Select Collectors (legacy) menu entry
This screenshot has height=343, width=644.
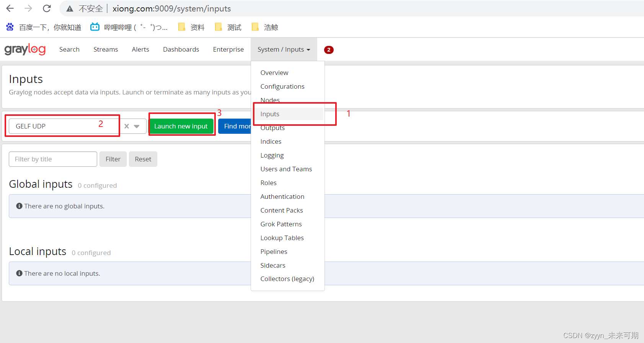tap(287, 279)
